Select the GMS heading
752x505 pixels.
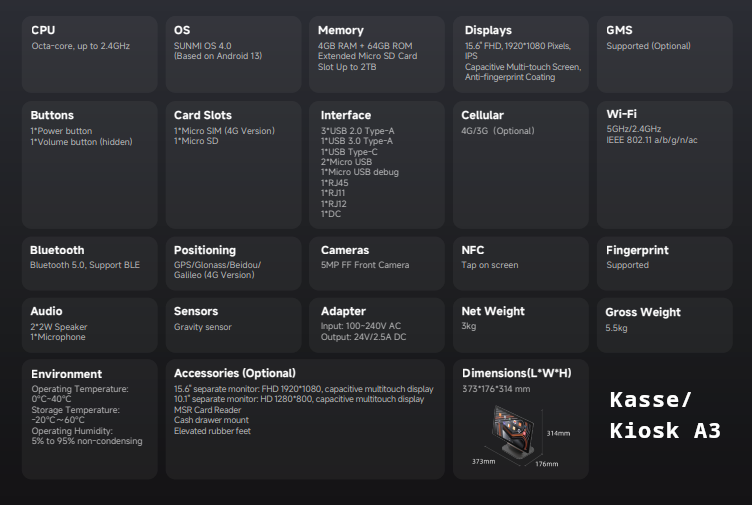(619, 30)
